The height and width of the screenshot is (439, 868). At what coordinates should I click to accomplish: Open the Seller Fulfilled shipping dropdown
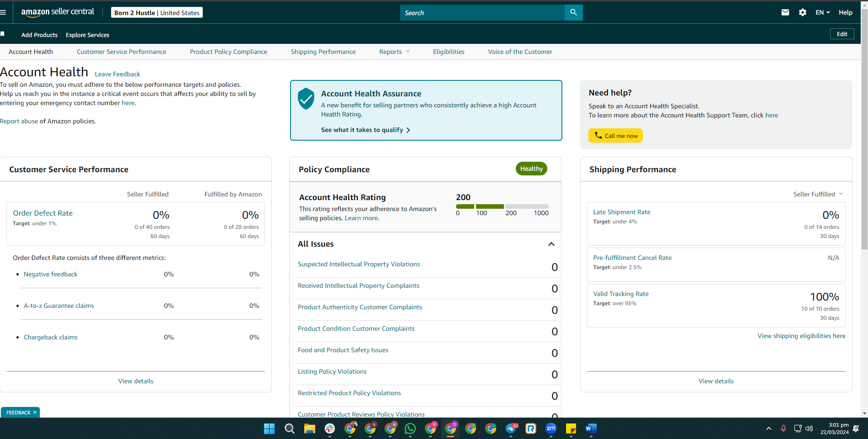coord(818,194)
